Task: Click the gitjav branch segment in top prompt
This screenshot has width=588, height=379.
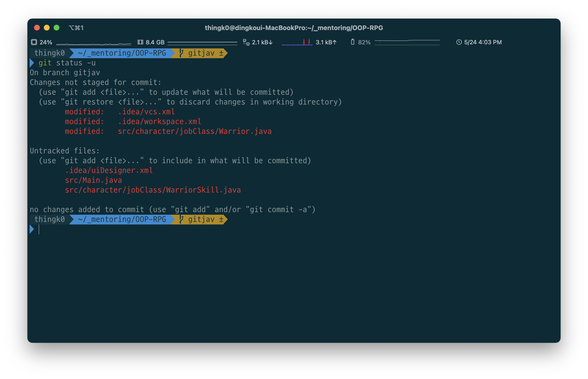Action: click(x=201, y=53)
